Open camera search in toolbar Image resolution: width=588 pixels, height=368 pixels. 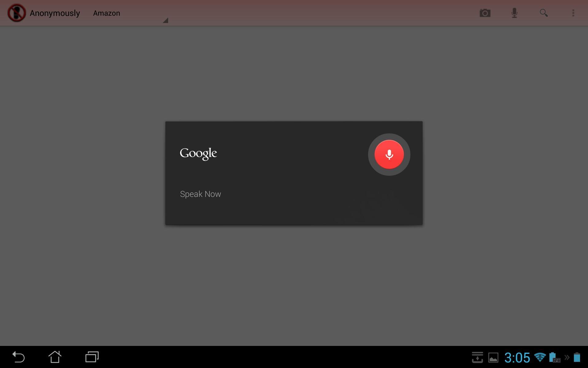(x=485, y=13)
